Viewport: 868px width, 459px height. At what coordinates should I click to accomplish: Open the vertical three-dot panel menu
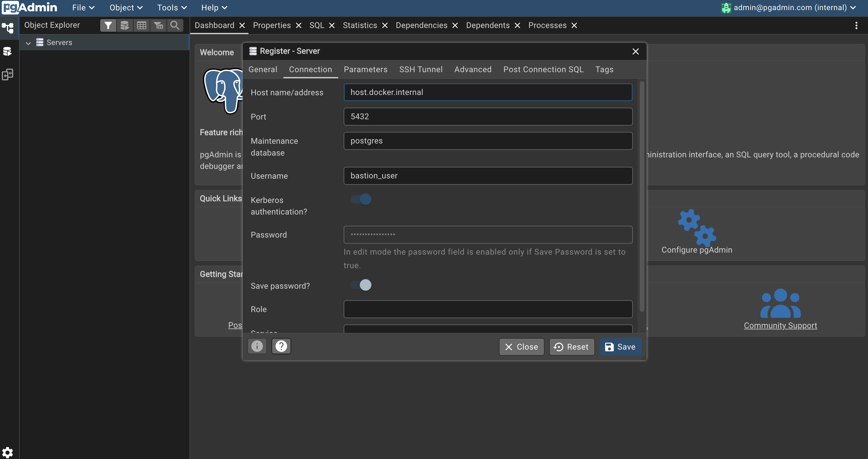click(856, 26)
